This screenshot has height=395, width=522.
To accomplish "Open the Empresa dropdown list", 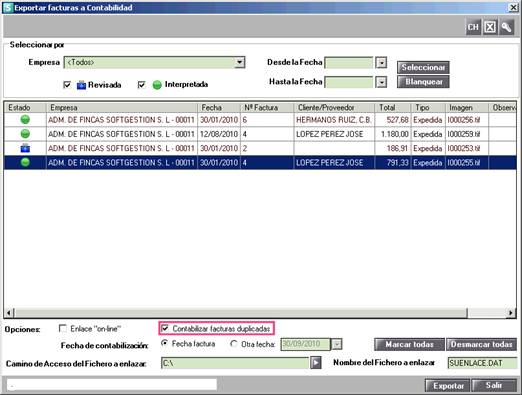I will [x=239, y=62].
